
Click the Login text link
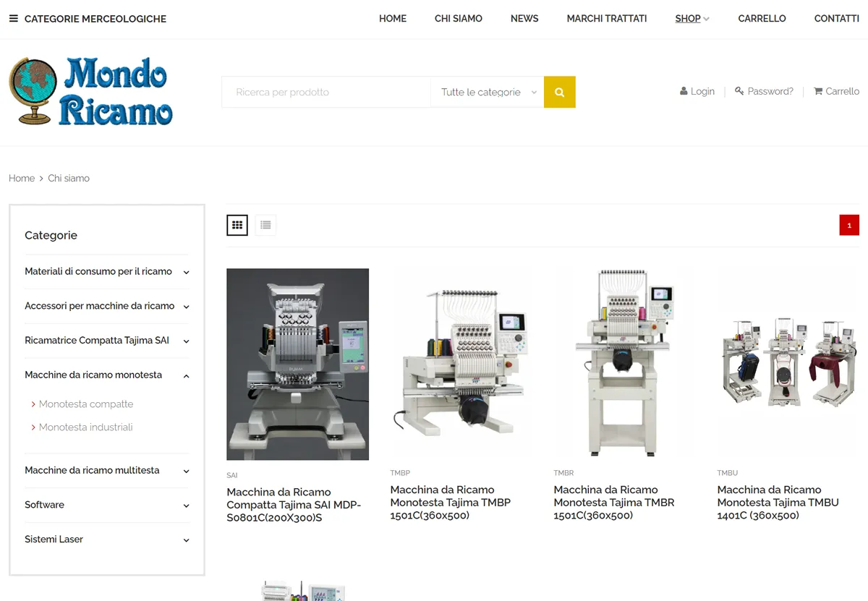pos(702,91)
